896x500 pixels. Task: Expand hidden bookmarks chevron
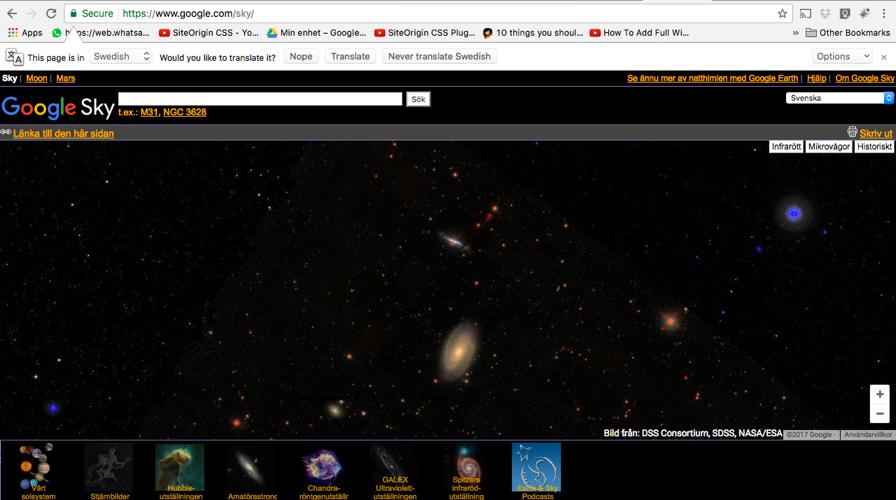(x=795, y=33)
